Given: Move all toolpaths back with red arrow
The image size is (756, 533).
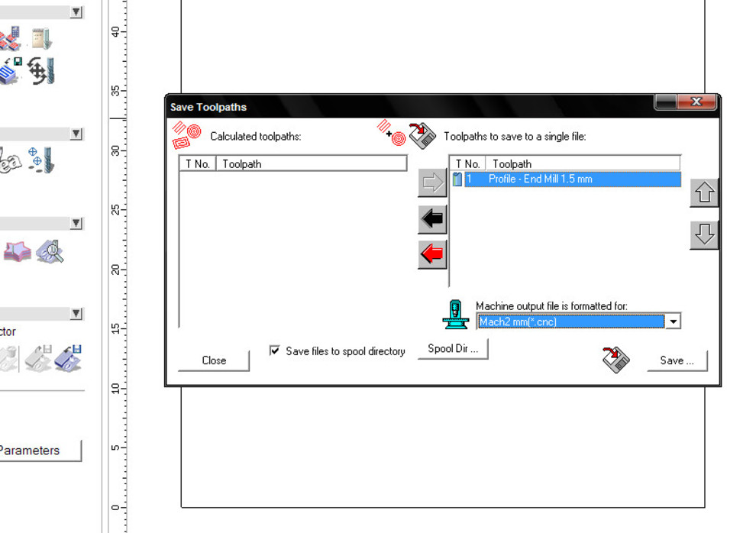Looking at the screenshot, I should tap(432, 254).
